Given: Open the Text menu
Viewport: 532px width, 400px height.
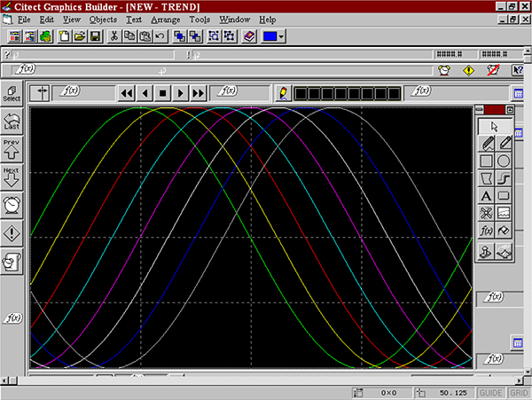Looking at the screenshot, I should click(134, 20).
